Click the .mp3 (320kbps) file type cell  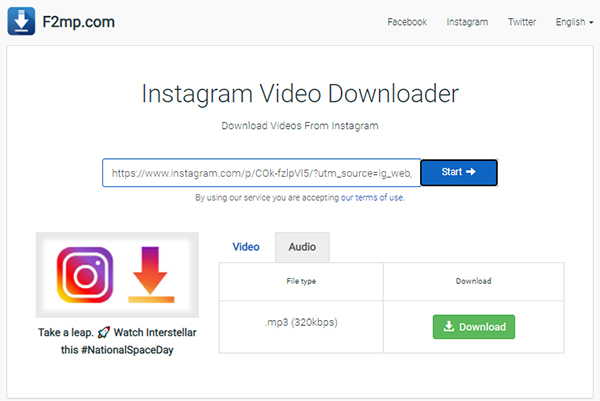point(301,326)
